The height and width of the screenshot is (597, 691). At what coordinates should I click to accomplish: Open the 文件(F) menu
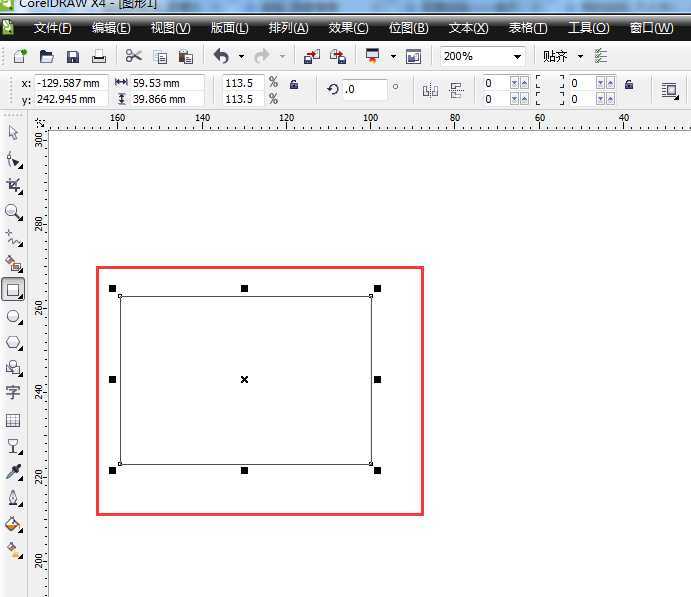[53, 28]
